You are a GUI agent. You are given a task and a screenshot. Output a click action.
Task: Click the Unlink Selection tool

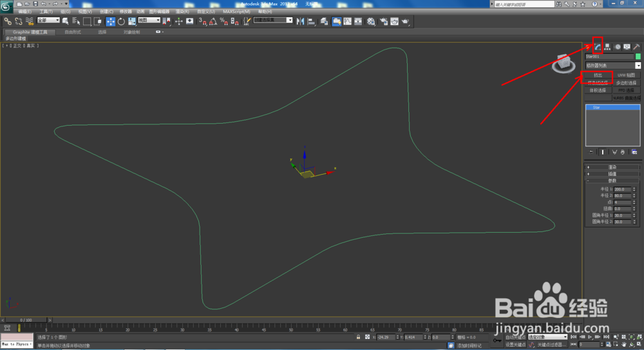[19, 21]
